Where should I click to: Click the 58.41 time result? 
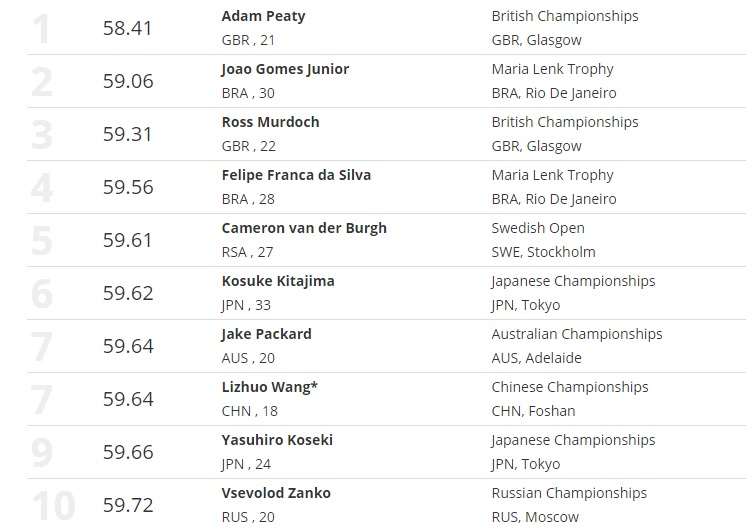tap(128, 28)
